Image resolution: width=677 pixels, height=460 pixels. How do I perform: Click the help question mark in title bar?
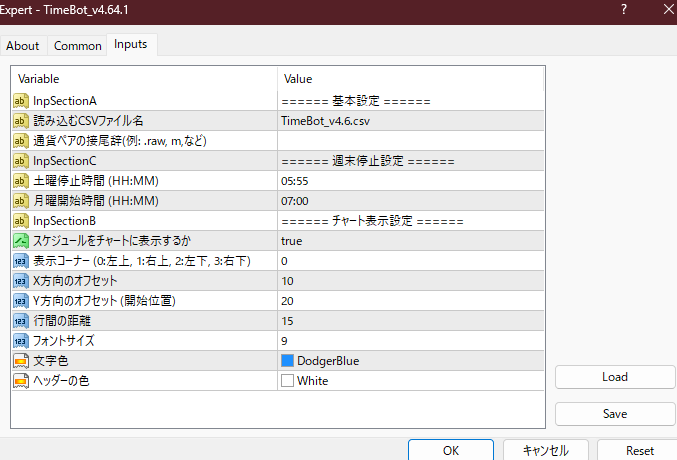(624, 10)
